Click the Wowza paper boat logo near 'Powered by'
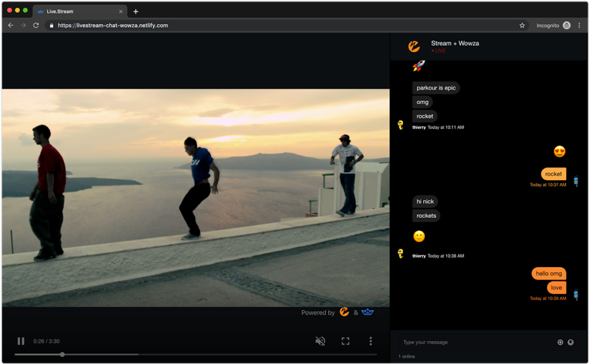Image resolution: width=589 pixels, height=364 pixels. 368,312
